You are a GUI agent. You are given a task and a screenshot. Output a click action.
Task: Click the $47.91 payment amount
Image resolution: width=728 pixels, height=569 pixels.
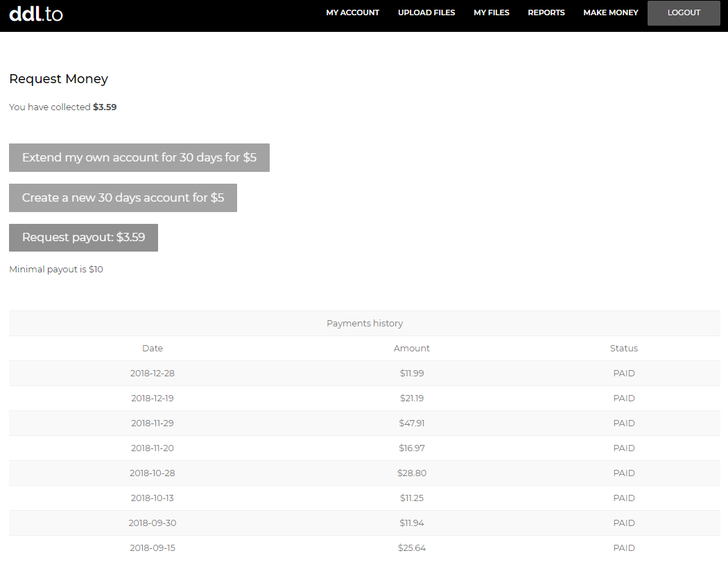click(411, 423)
